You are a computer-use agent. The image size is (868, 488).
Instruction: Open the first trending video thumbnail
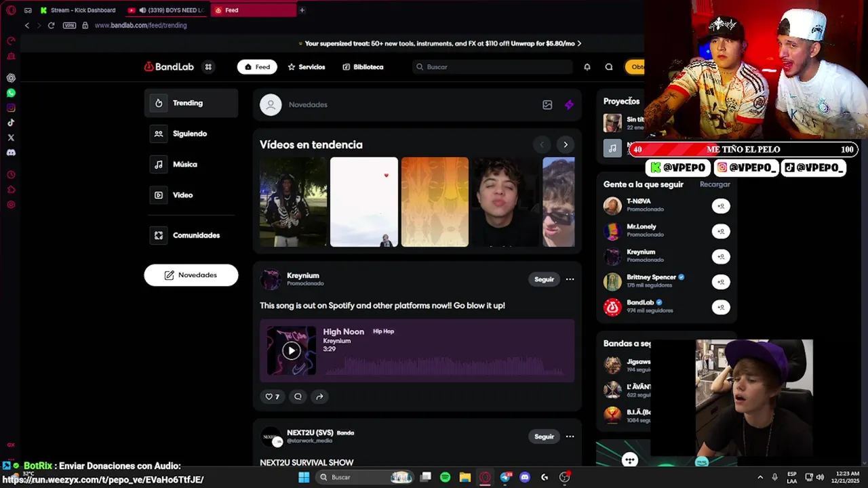pos(293,202)
